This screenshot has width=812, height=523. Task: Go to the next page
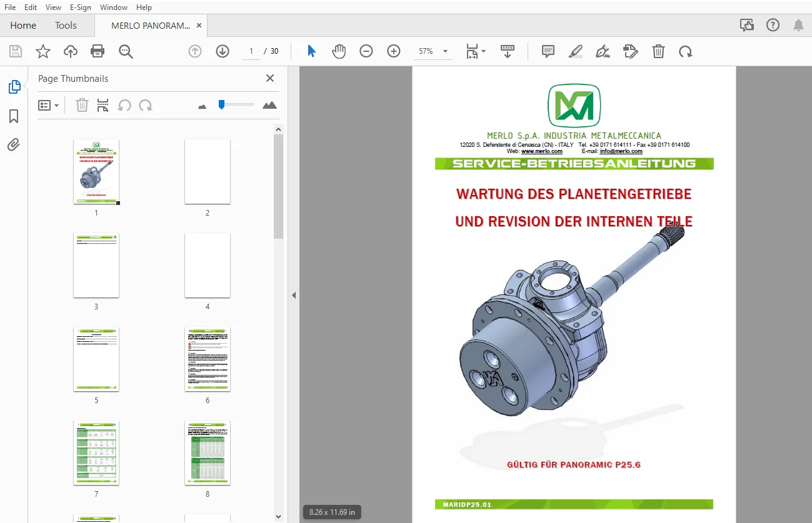tap(223, 51)
